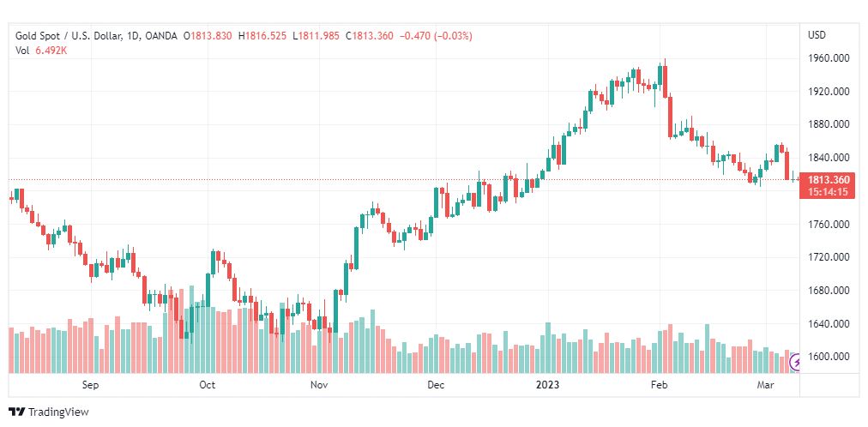Screen dimensions: 868x427
Task: Select the 2023 marker on time axis
Action: pyautogui.click(x=546, y=385)
